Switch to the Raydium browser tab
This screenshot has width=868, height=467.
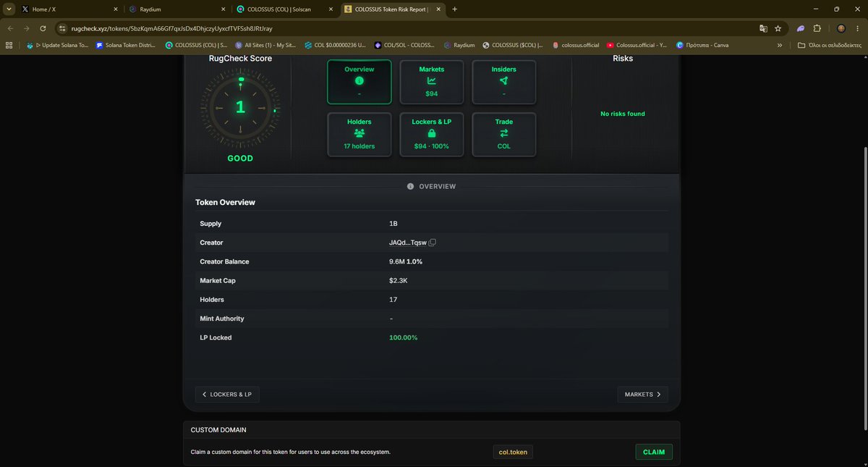pyautogui.click(x=176, y=9)
